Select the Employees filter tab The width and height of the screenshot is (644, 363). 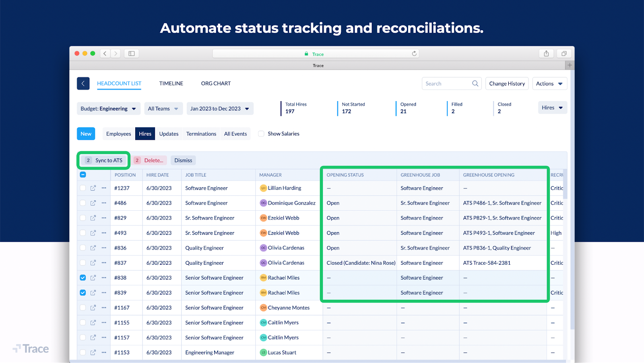(x=119, y=134)
